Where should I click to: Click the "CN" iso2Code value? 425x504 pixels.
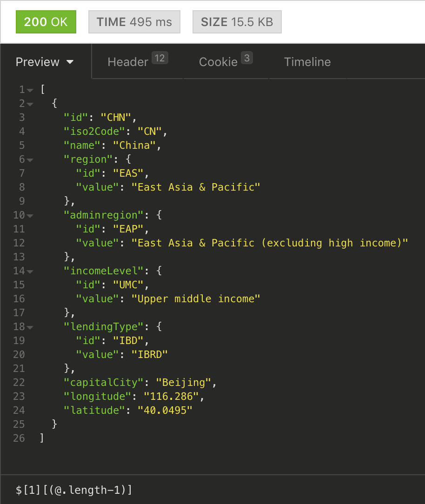coord(149,131)
